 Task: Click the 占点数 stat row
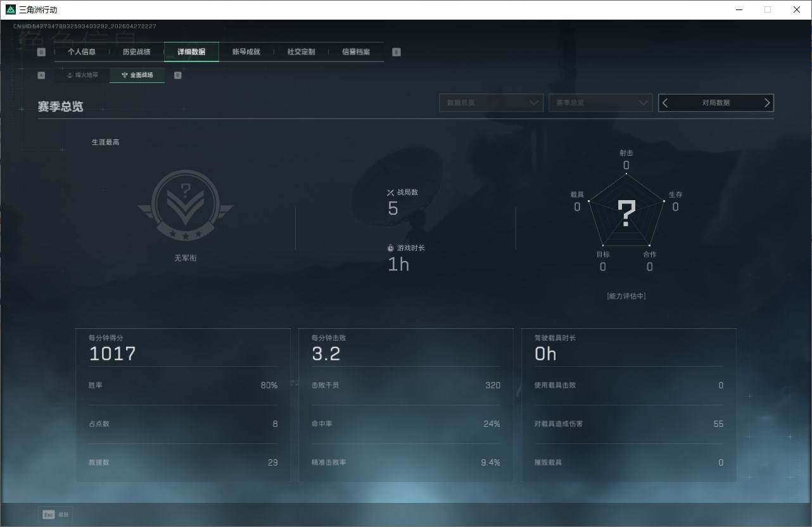[183, 424]
